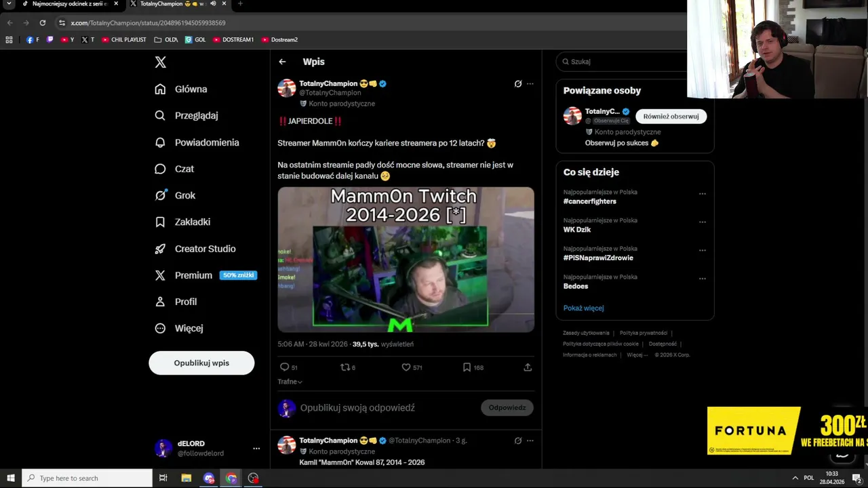Click the X logo in the sidebar
The width and height of the screenshot is (868, 488).
160,62
